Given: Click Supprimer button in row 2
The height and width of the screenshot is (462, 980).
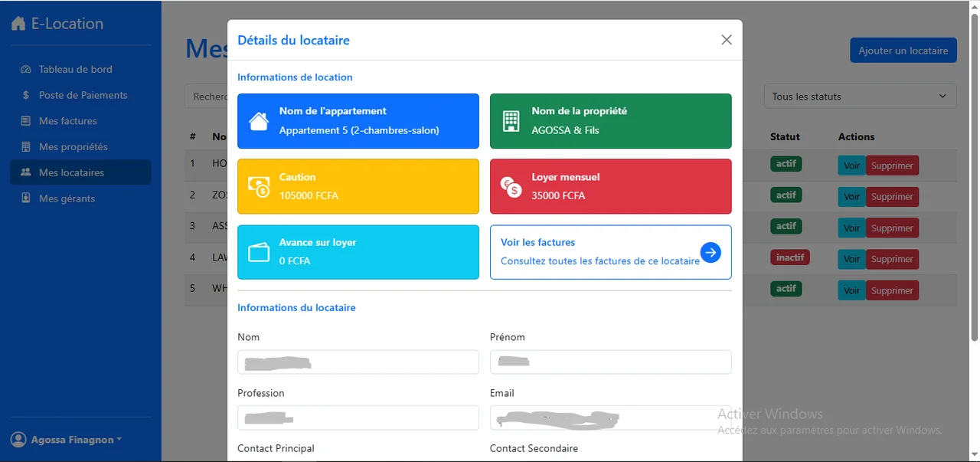Looking at the screenshot, I should [x=892, y=197].
